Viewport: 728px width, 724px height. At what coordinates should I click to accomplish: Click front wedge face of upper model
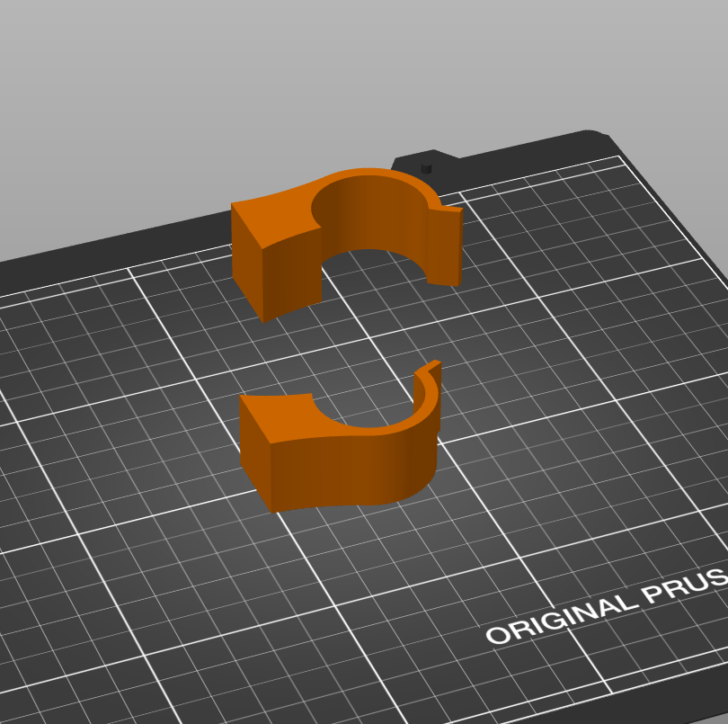[291, 274]
